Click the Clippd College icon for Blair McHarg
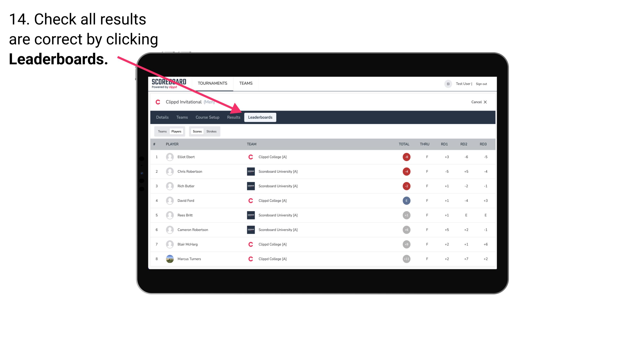 point(250,244)
